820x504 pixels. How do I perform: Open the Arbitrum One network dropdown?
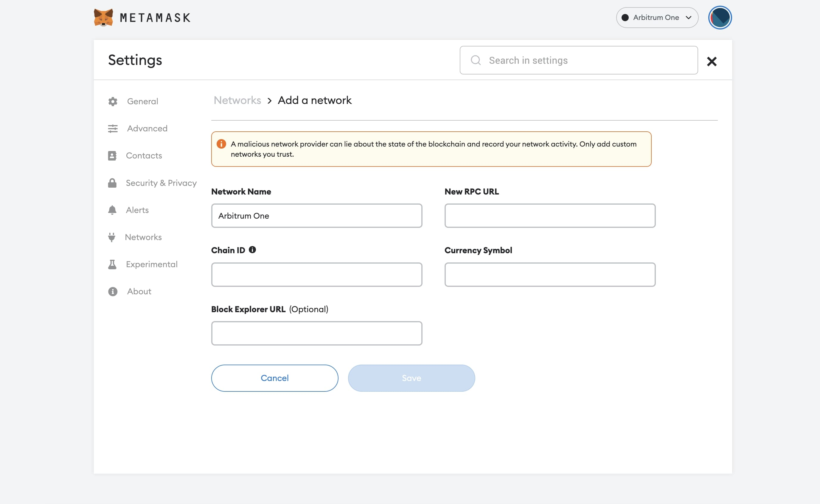pyautogui.click(x=657, y=18)
